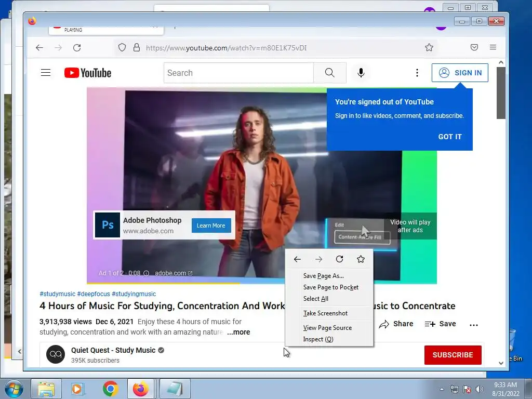Screen dimensions: 532x399
Task: Dismiss the popup with GOT IT
Action: (x=450, y=137)
